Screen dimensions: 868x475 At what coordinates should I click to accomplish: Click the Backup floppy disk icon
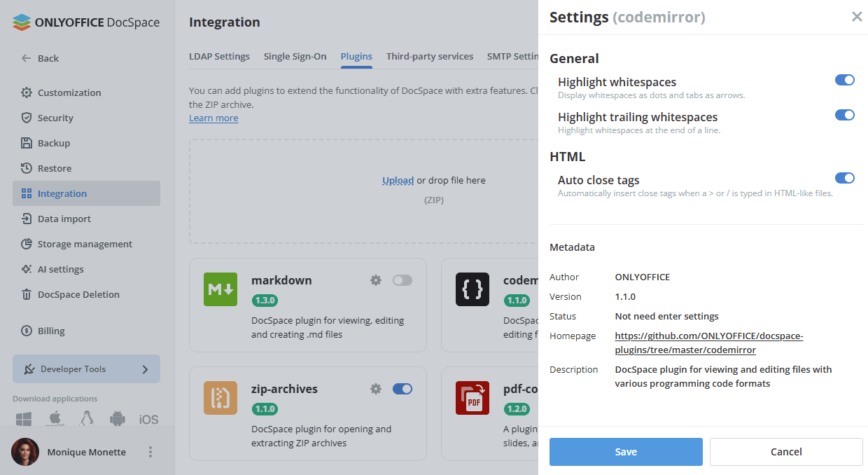(27, 143)
